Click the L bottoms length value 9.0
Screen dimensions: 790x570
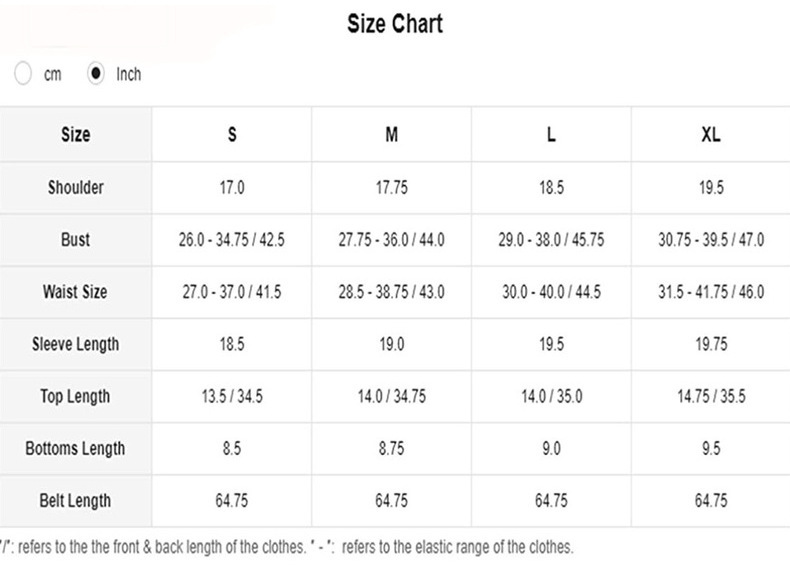point(551,449)
